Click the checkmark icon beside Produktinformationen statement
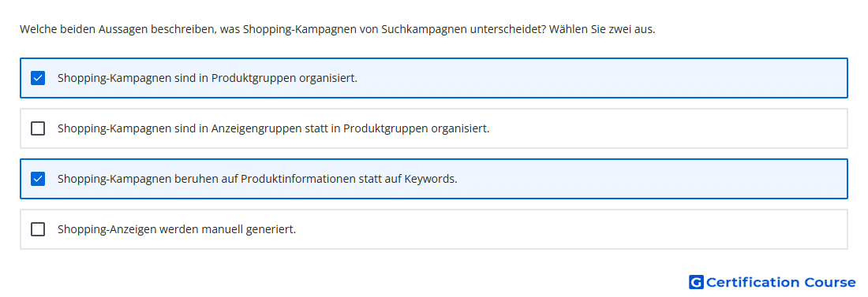Screen dimensions: 868x297 click(38, 179)
